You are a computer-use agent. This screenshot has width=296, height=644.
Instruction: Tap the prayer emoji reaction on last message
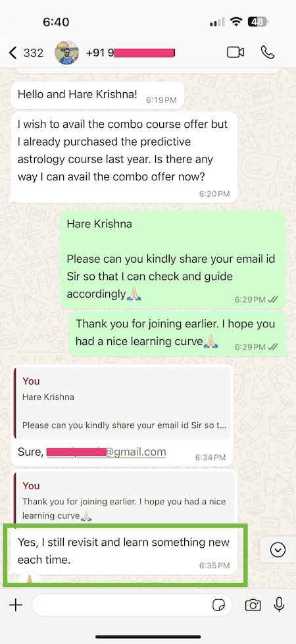pos(30,579)
